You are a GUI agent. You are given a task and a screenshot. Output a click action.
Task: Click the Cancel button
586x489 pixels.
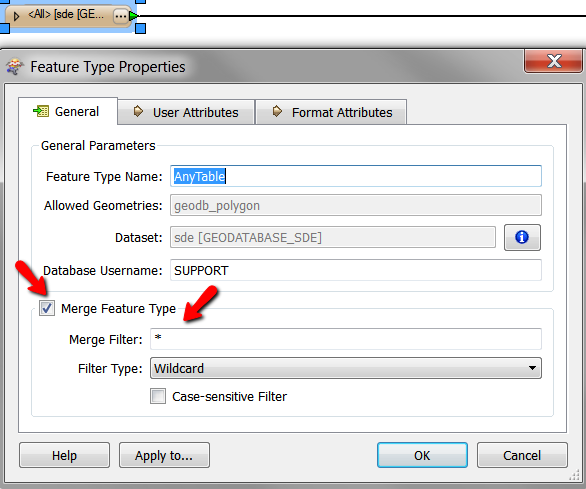(x=522, y=455)
